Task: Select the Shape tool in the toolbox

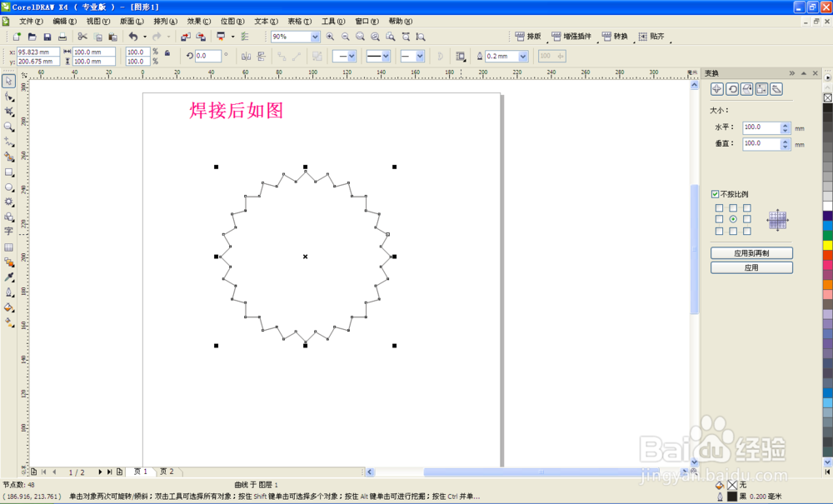Action: [8, 97]
